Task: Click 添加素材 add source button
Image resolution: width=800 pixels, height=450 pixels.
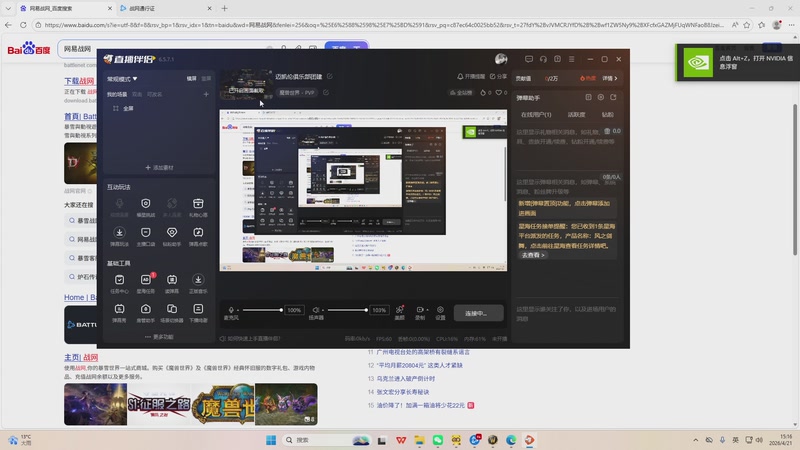Action: (159, 167)
